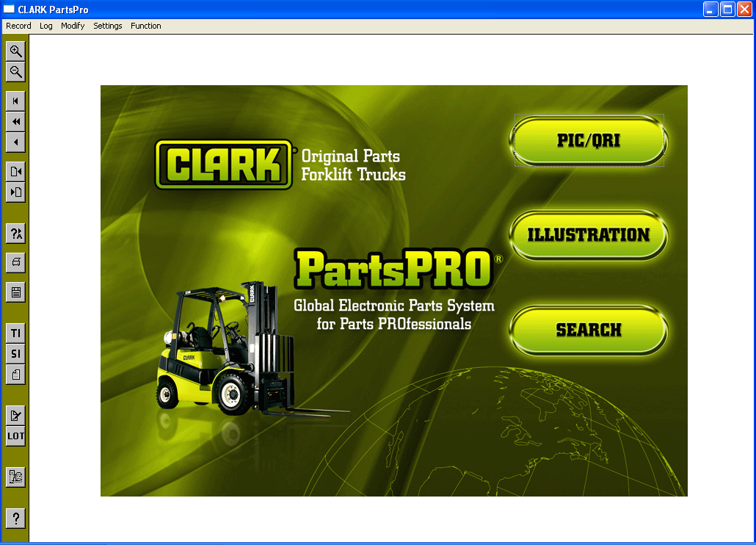The width and height of the screenshot is (756, 545).
Task: Click the zoom in magnifier icon
Action: (15, 51)
